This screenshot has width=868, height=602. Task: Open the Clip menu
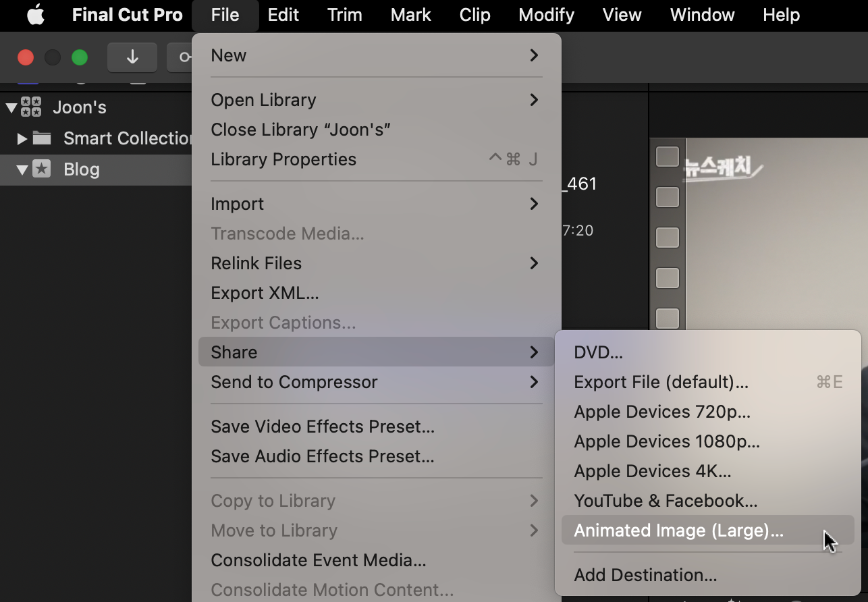pos(474,15)
